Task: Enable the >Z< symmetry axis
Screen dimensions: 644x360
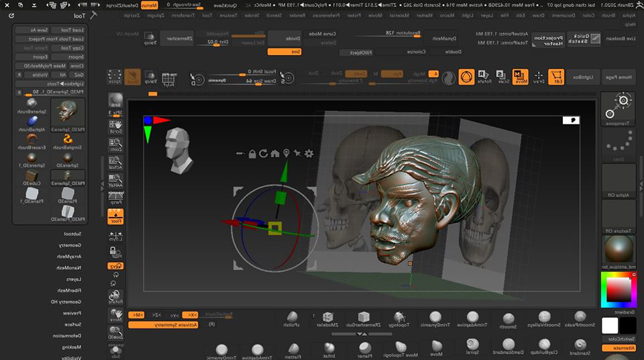Action: (x=157, y=315)
